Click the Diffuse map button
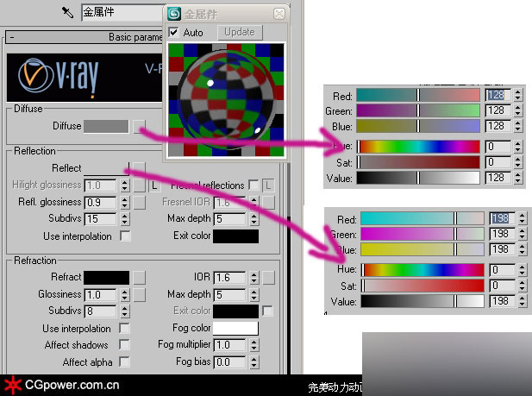This screenshot has height=396, width=532. (139, 126)
